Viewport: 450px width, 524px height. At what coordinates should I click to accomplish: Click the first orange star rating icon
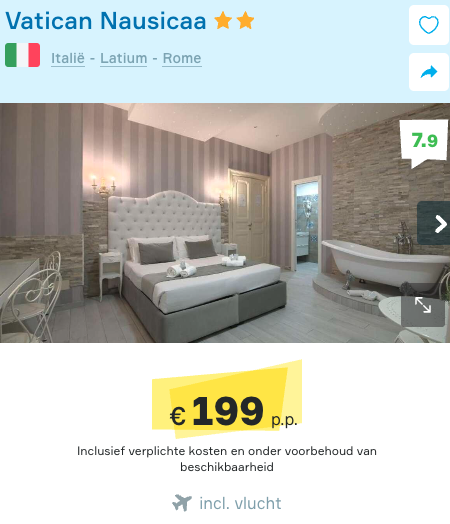coord(223,20)
